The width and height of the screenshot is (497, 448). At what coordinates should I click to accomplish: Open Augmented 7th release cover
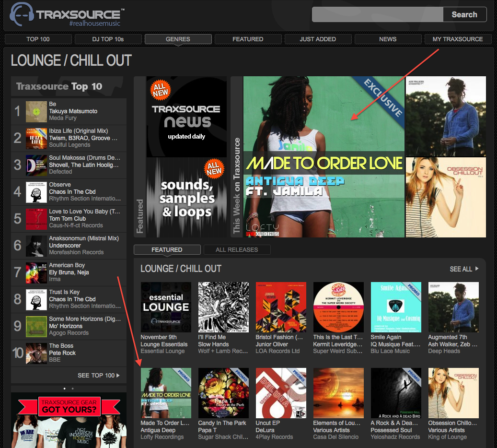pyautogui.click(x=453, y=307)
